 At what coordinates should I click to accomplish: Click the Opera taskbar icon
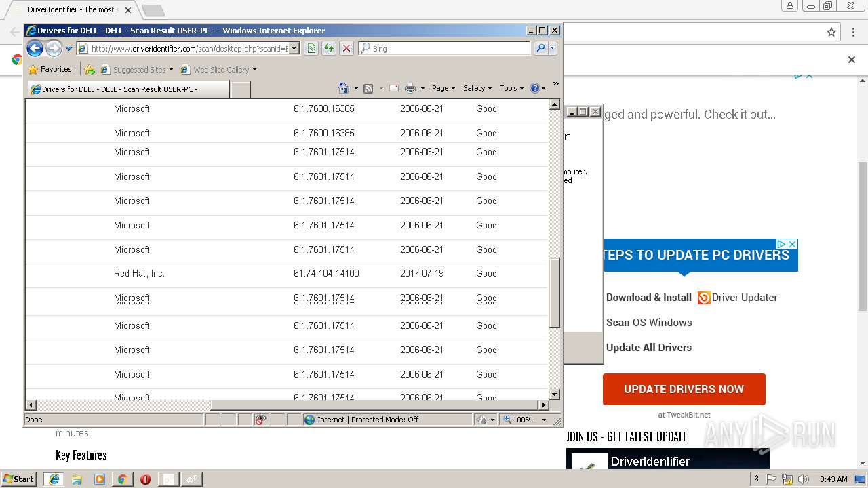[x=145, y=479]
